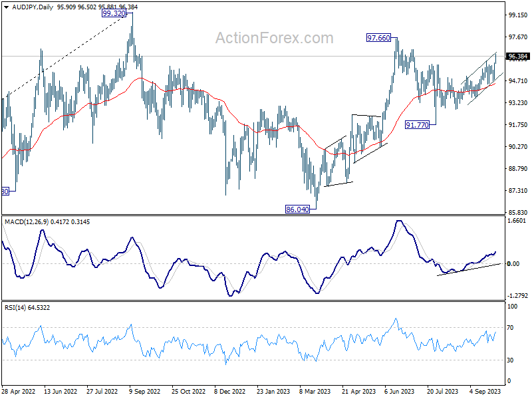Select the 99.150 price axis value
The image size is (532, 399).
[x=518, y=15]
